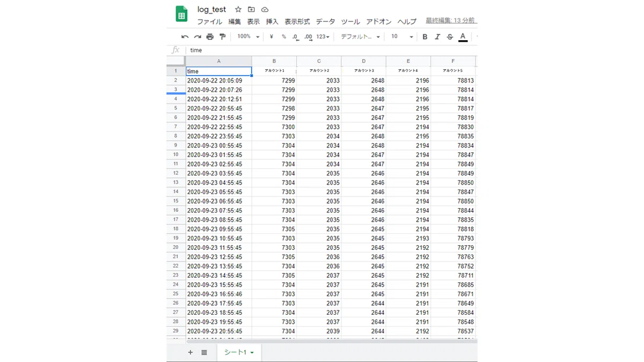Select row 15 header
The height and width of the screenshot is (362, 644).
click(x=176, y=201)
